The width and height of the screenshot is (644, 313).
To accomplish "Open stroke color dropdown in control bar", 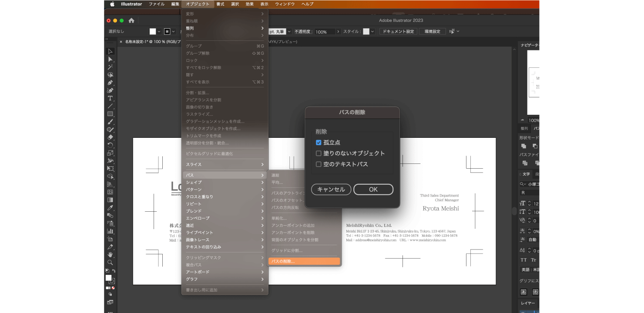I will [x=173, y=32].
